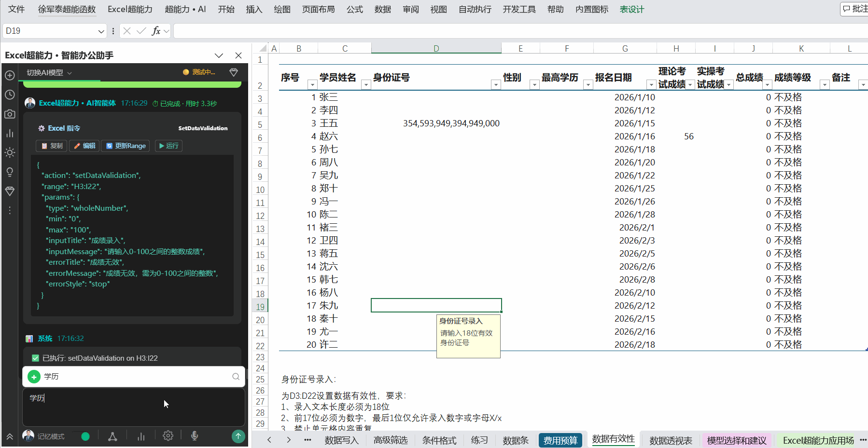Expand the Name Box dropdown arrow

tap(101, 31)
